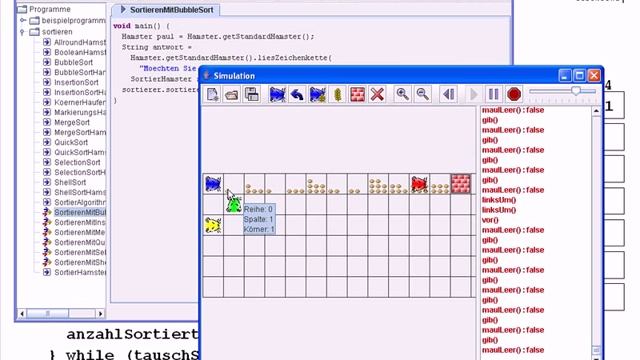Click the green hamster in the grid
The width and height of the screenshot is (640, 360).
234,204
